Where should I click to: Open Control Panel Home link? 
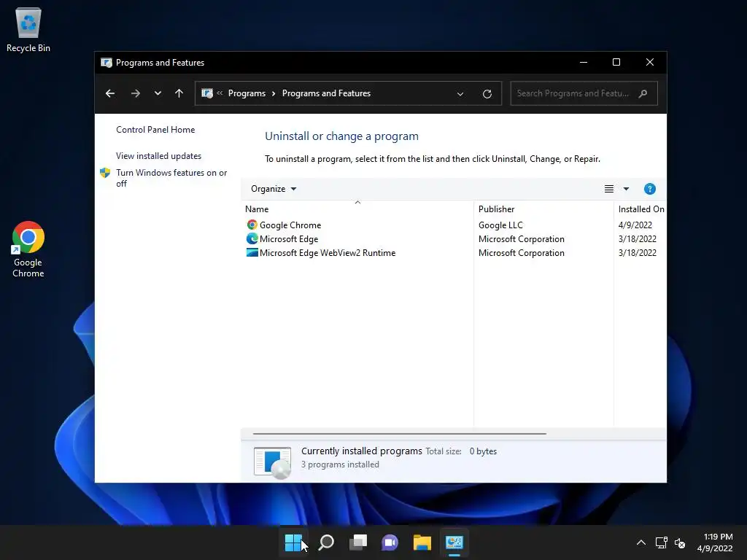[155, 130]
